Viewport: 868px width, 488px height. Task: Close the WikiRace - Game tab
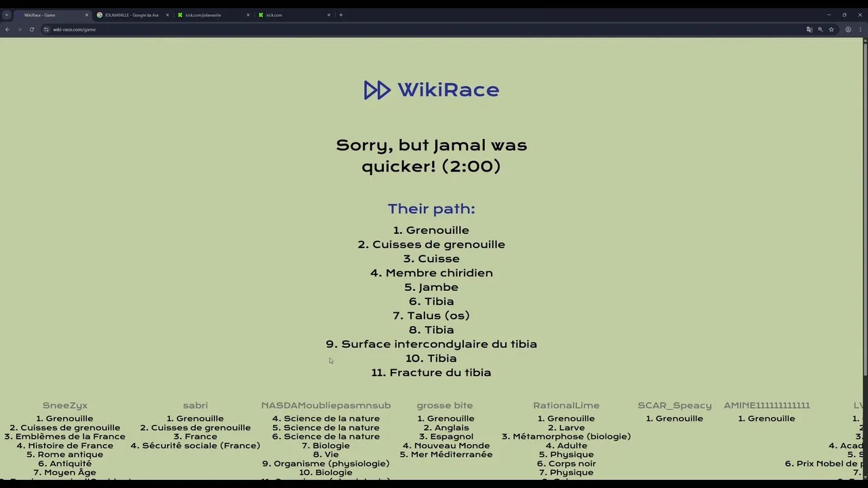(86, 15)
